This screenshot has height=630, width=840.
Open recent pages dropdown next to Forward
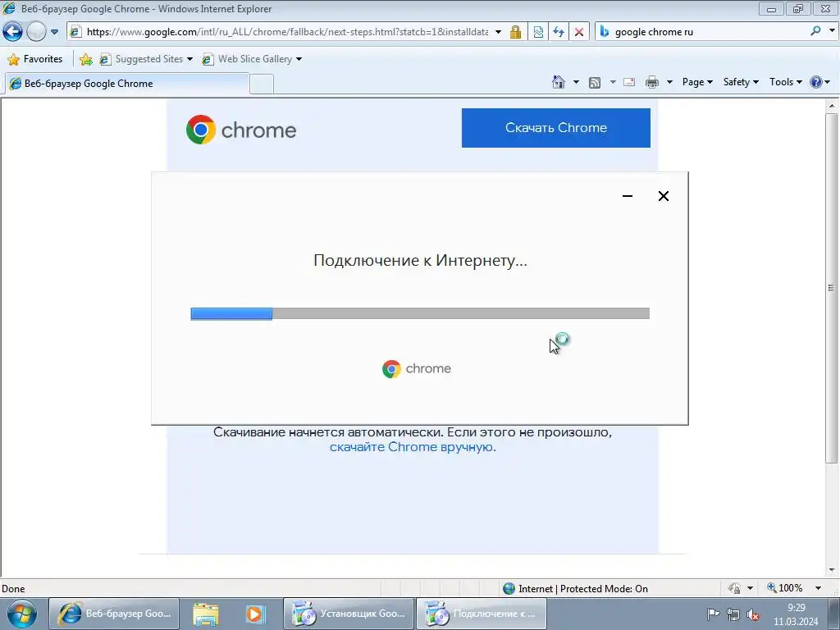[x=54, y=32]
